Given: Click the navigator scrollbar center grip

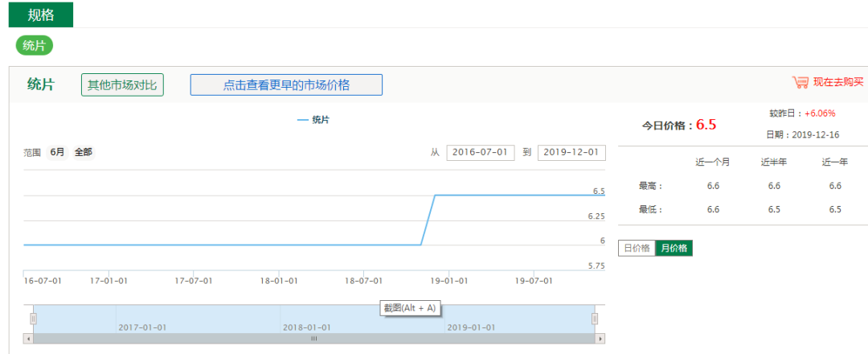Looking at the screenshot, I should click(x=314, y=339).
